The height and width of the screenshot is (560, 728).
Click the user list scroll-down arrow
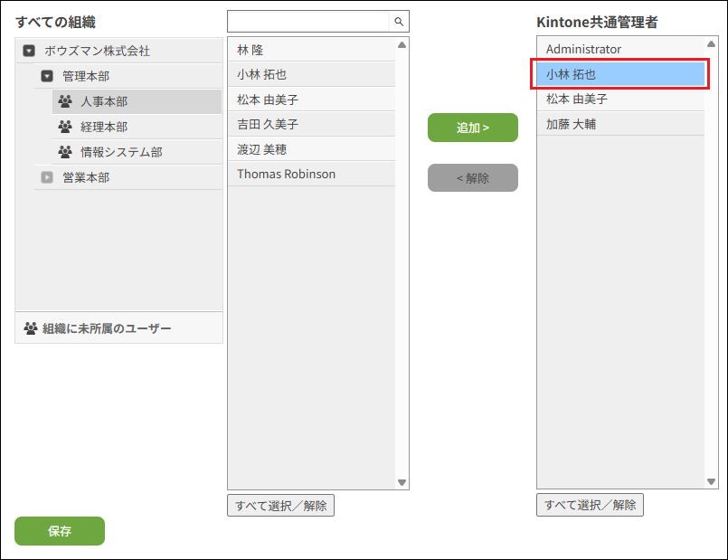click(x=402, y=482)
